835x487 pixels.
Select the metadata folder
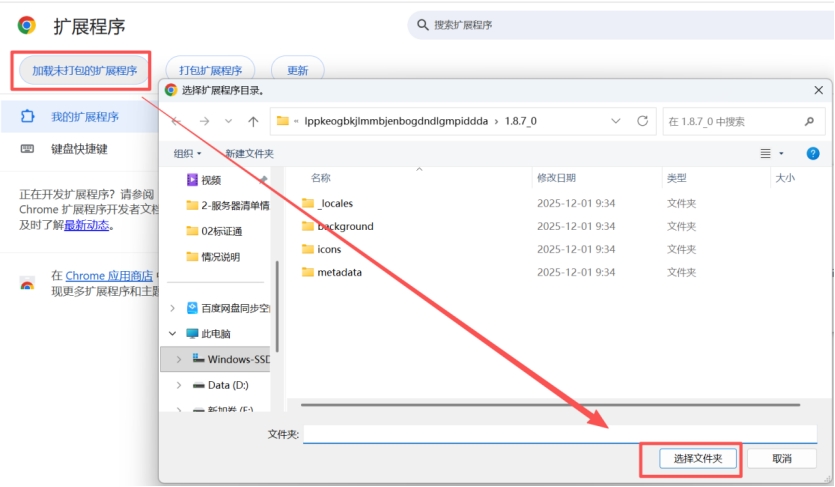(339, 272)
